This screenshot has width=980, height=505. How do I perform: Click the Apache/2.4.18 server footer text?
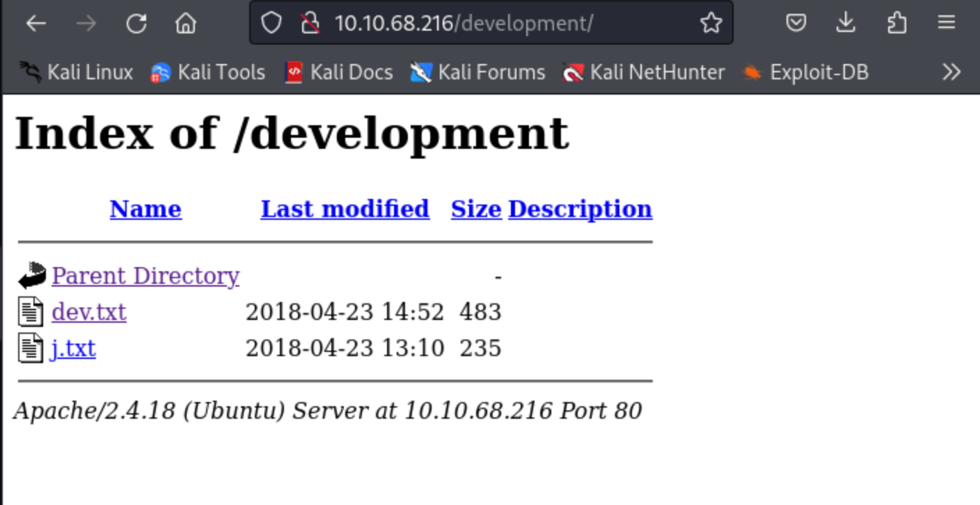pos(327,410)
